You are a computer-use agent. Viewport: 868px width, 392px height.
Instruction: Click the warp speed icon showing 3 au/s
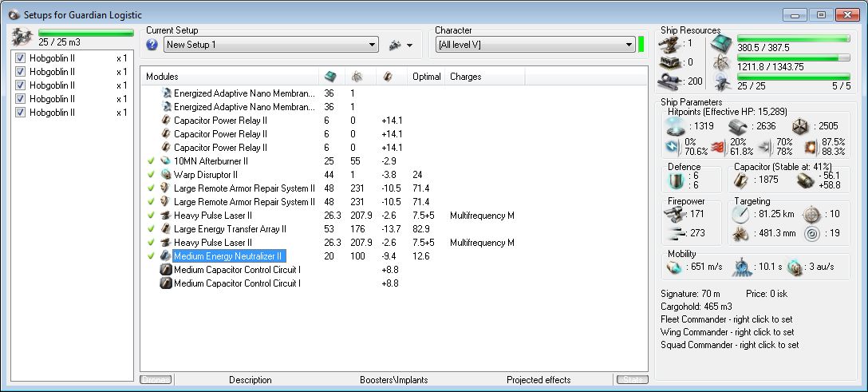(x=795, y=267)
